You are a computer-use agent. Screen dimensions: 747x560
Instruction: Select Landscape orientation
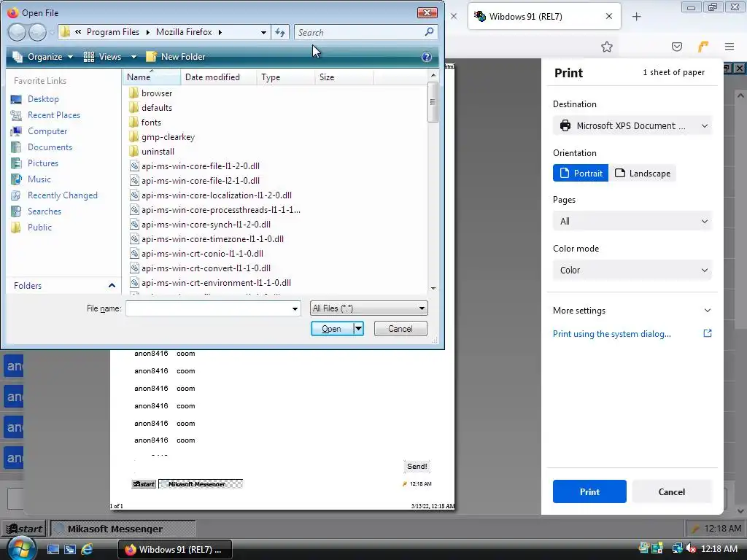click(642, 174)
